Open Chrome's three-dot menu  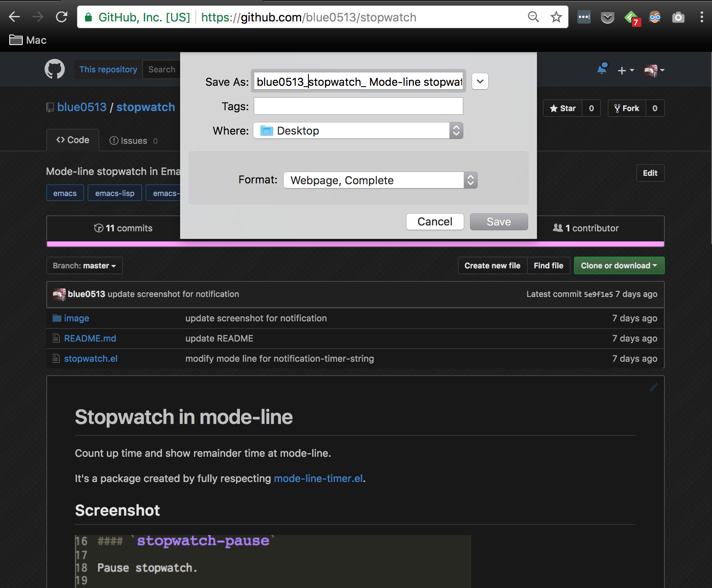point(701,17)
